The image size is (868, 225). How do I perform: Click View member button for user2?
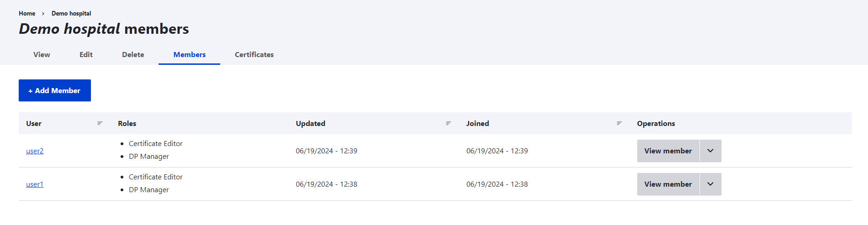pyautogui.click(x=668, y=151)
